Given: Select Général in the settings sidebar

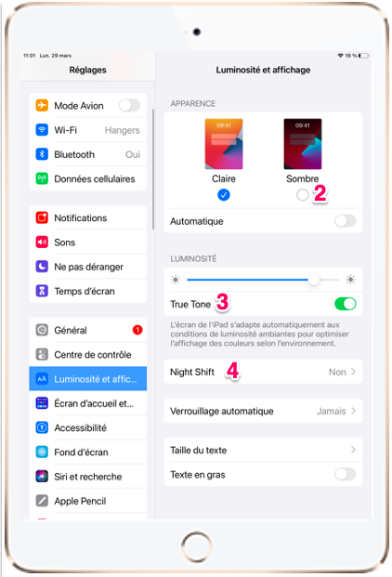Looking at the screenshot, I should (x=88, y=330).
